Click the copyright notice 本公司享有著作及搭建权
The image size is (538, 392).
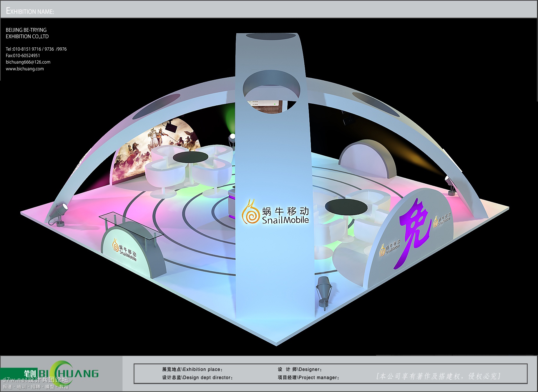(x=439, y=376)
